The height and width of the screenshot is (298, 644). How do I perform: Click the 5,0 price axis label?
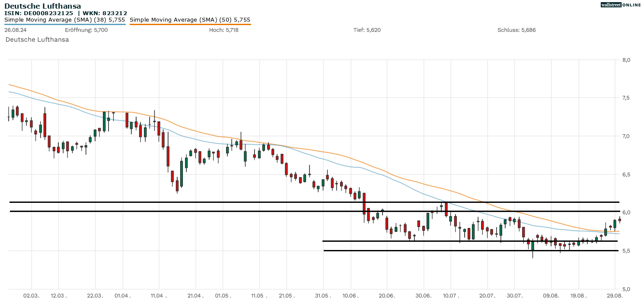click(626, 289)
